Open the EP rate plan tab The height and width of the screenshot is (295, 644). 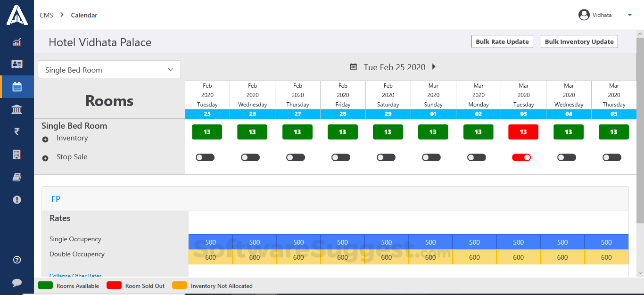coord(56,199)
